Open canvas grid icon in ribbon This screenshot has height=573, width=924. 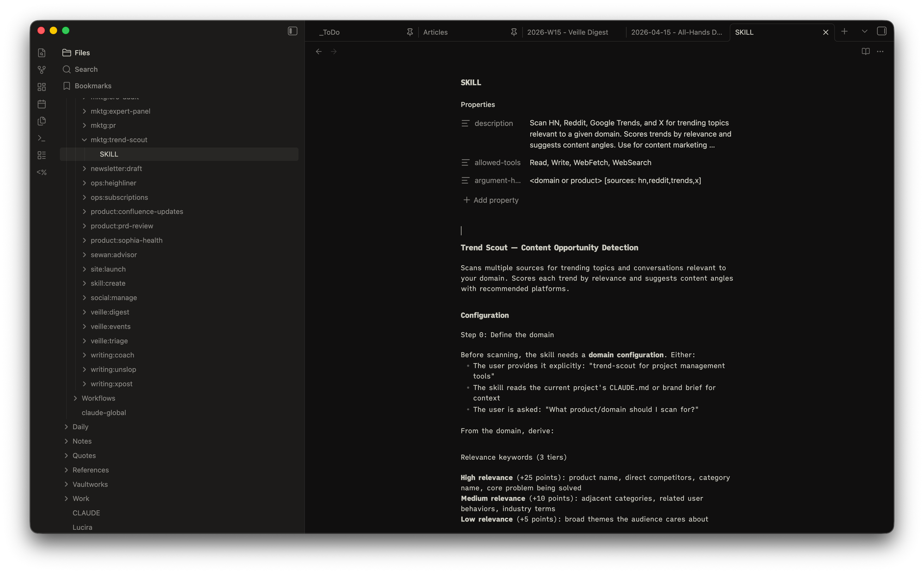(42, 87)
